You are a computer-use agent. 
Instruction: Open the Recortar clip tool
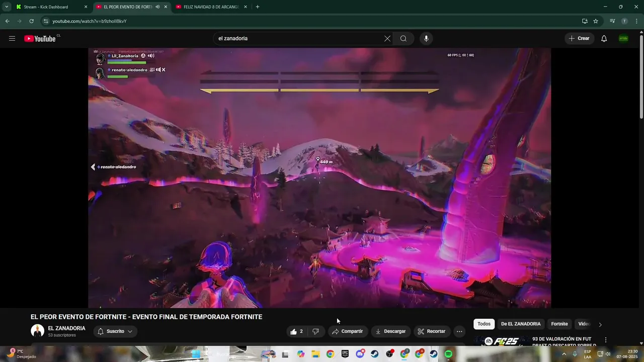(x=432, y=331)
